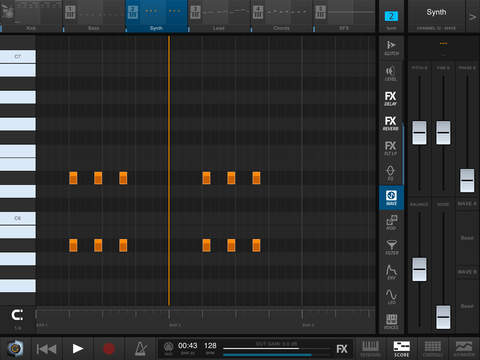Tap the C6 piano key
Viewport: 480px width, 360px height.
[x=18, y=218]
